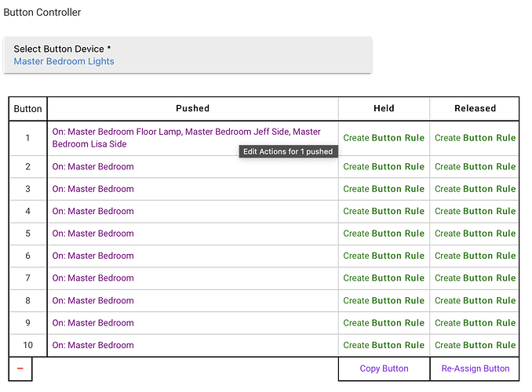Create Button Rule for button 1 released
The width and height of the screenshot is (532, 392).
point(475,138)
